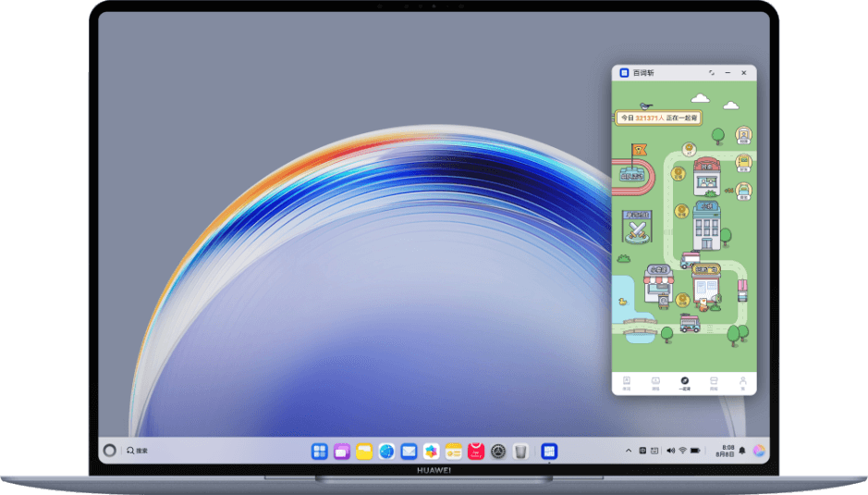Screen dimensions: 868x495
Task: Click the gold coin near the bulletin board
Action: [682, 300]
